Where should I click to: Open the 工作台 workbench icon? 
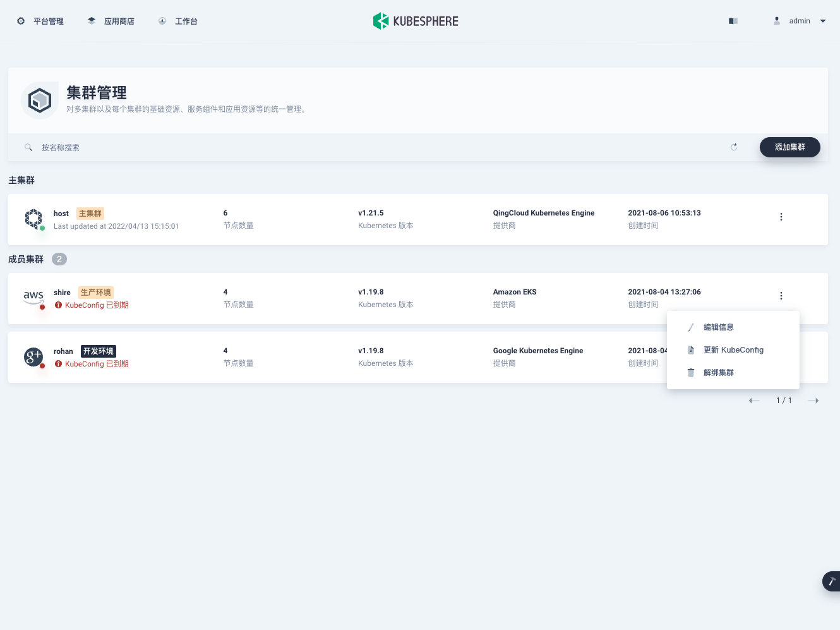pyautogui.click(x=162, y=20)
